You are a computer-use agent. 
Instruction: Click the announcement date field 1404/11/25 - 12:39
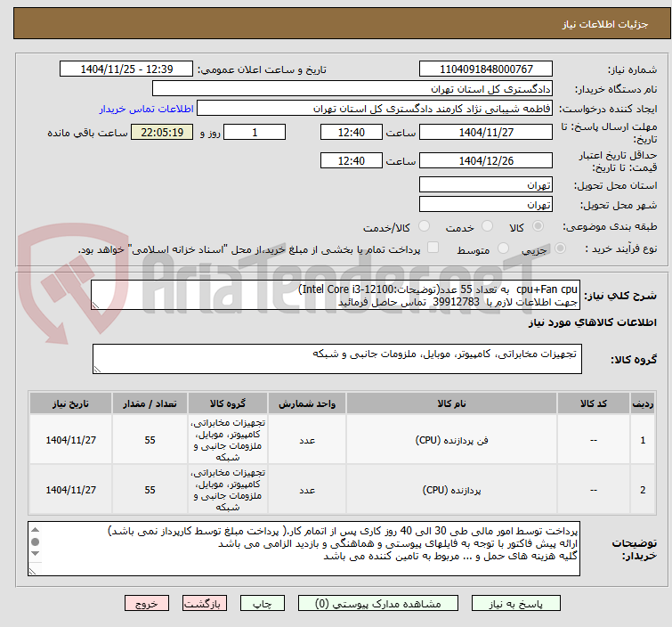pyautogui.click(x=126, y=69)
